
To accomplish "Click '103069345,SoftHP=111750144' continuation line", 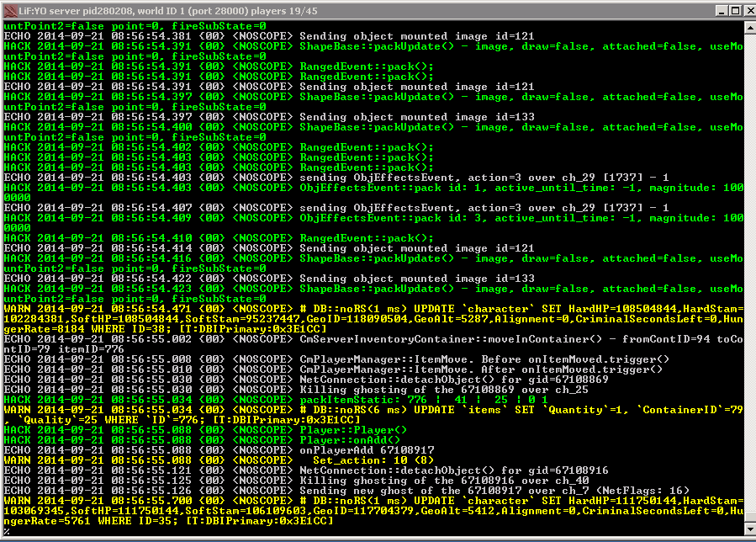I will pyautogui.click(x=373, y=512).
